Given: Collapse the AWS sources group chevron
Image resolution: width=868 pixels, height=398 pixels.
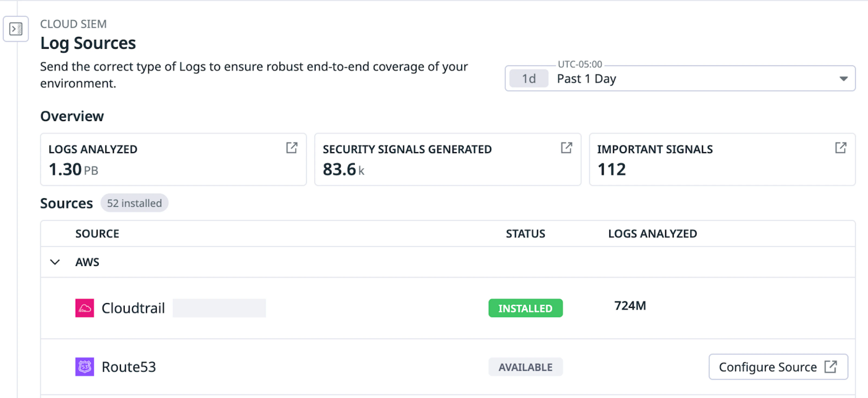Looking at the screenshot, I should 55,262.
